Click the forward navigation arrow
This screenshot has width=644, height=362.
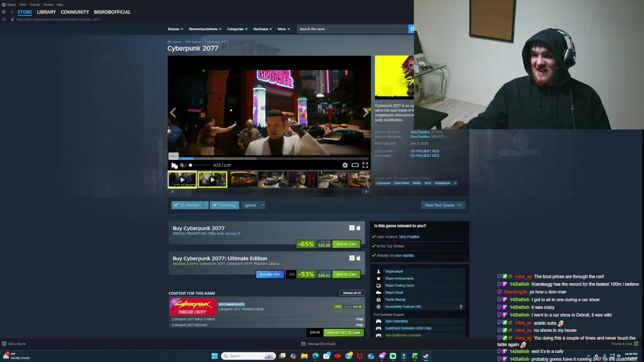click(12, 12)
